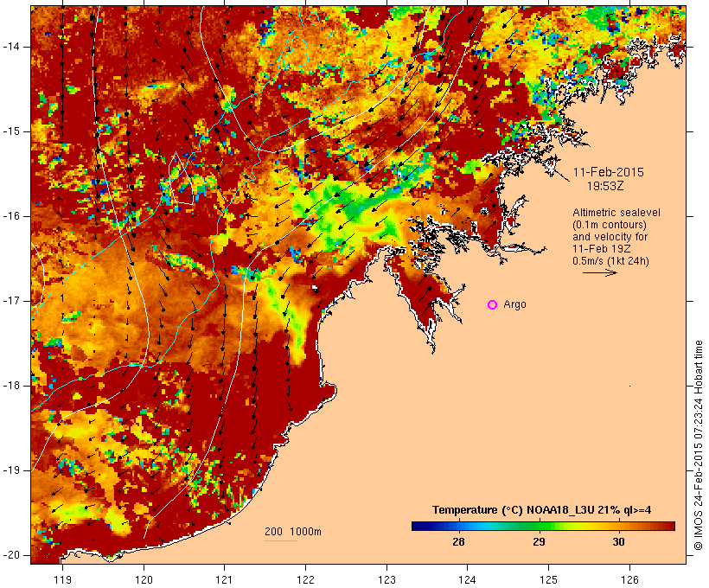Click the latitude label '-18'
This screenshot has height=588, width=709.
tap(10, 386)
